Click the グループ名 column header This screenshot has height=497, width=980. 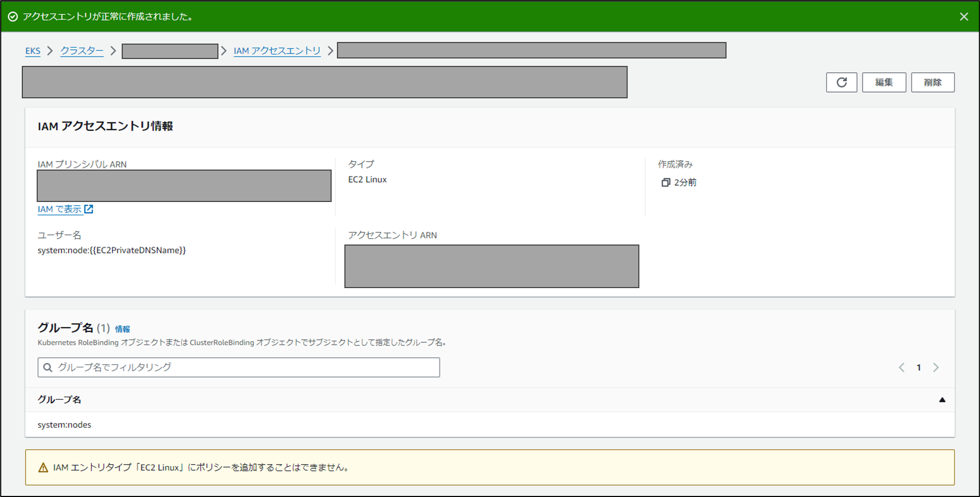pos(60,400)
